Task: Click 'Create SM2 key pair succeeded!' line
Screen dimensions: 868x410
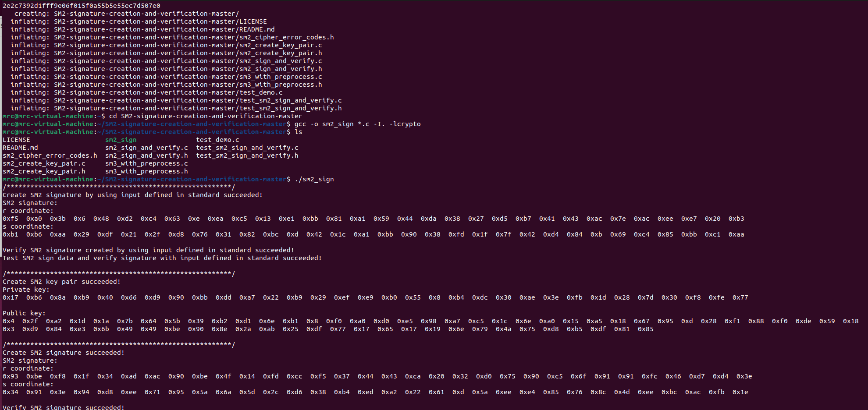Action: pyautogui.click(x=61, y=282)
